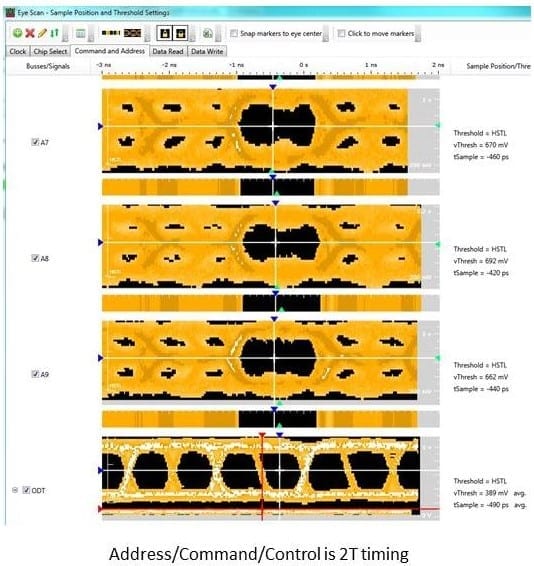The width and height of the screenshot is (534, 566).
Task: Click A9 'tSample = -440 ps' value
Action: (x=481, y=389)
